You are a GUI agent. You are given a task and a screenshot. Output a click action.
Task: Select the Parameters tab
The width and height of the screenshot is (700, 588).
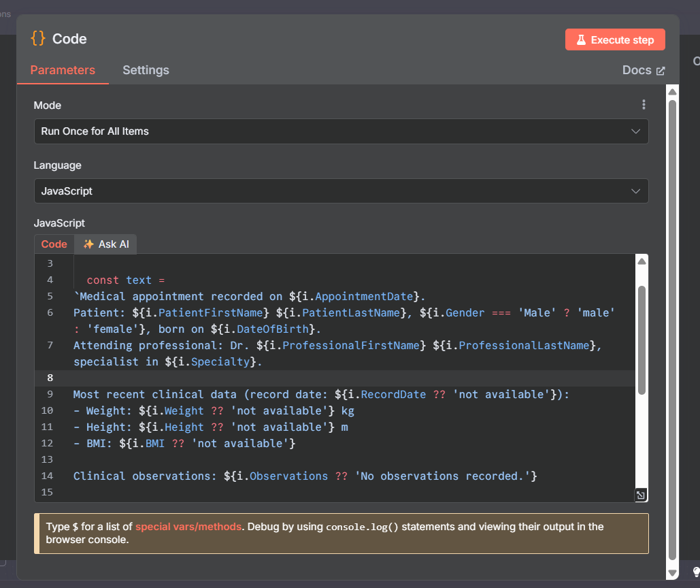pyautogui.click(x=63, y=70)
